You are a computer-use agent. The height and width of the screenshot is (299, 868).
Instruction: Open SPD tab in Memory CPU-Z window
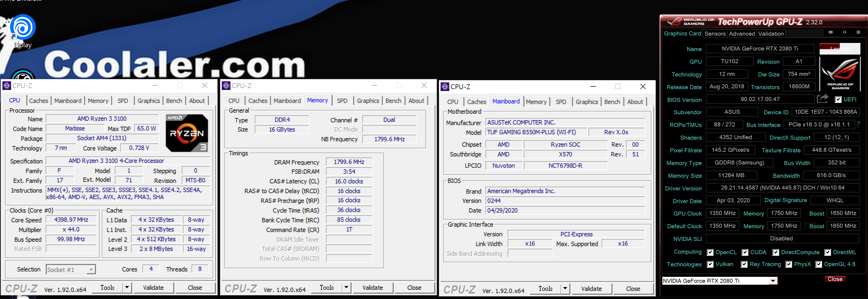pos(342,101)
